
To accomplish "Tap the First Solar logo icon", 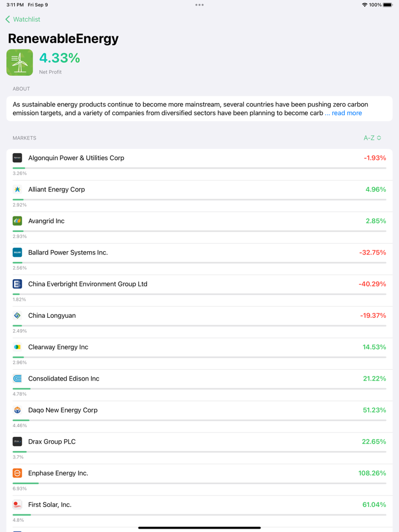I will 17,504.
